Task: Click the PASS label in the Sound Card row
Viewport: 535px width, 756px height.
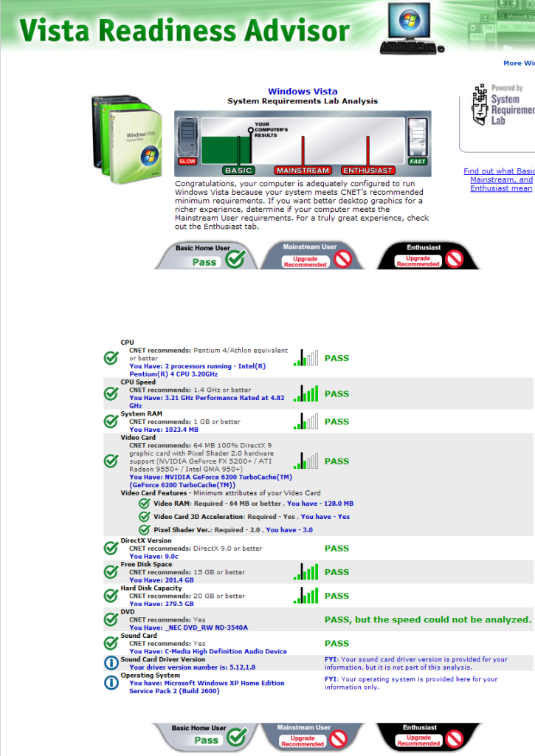Action: point(336,643)
